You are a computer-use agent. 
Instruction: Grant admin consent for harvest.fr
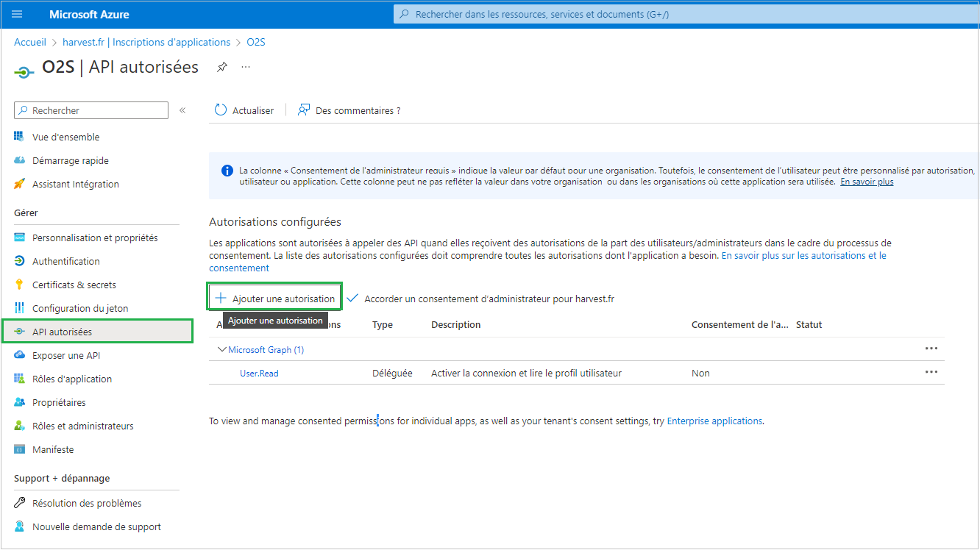pyautogui.click(x=480, y=299)
